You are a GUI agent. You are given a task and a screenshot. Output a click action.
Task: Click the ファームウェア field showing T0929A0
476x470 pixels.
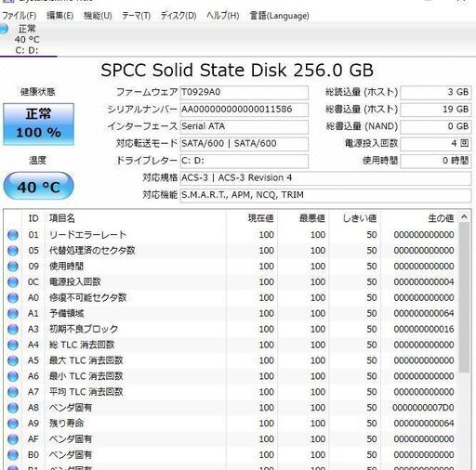tap(245, 92)
